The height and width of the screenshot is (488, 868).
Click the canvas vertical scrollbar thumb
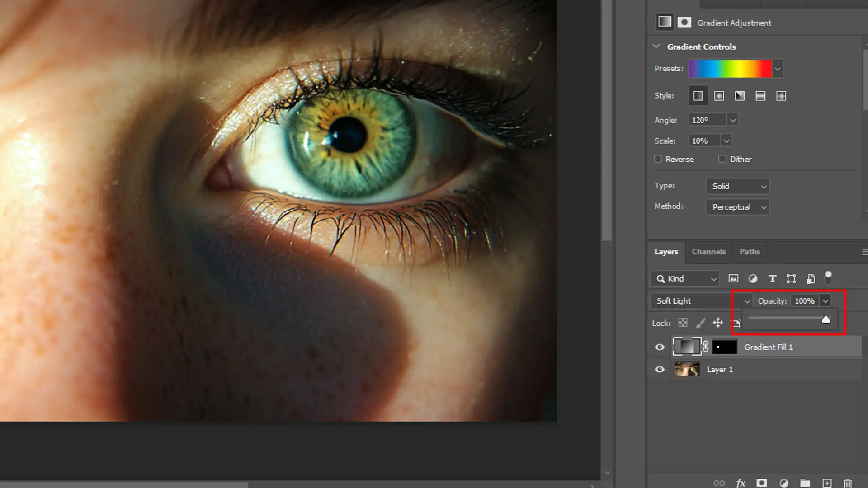[x=607, y=120]
